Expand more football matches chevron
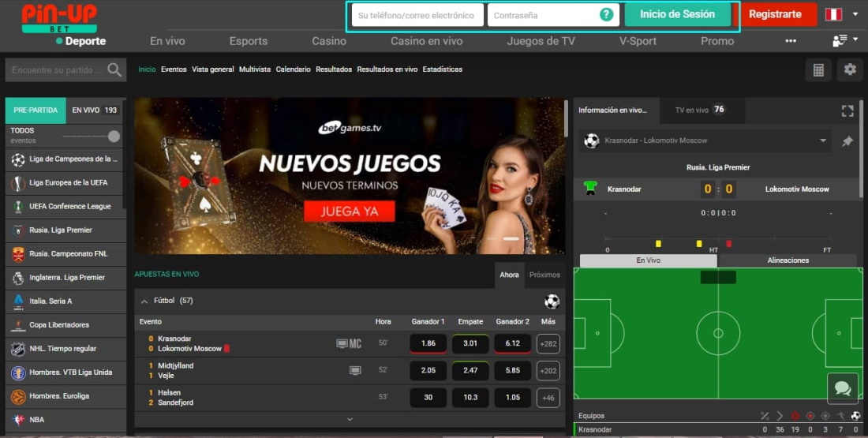The width and height of the screenshot is (868, 438). (x=350, y=419)
